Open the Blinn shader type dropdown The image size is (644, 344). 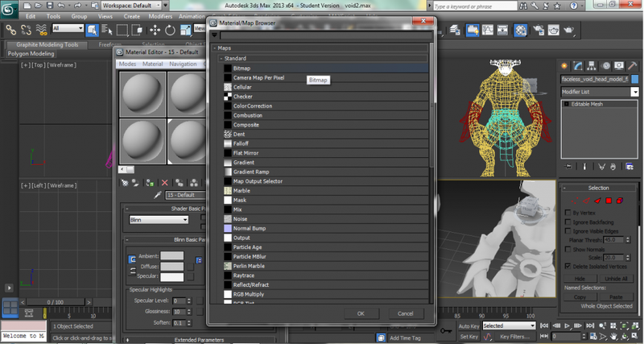pyautogui.click(x=159, y=220)
